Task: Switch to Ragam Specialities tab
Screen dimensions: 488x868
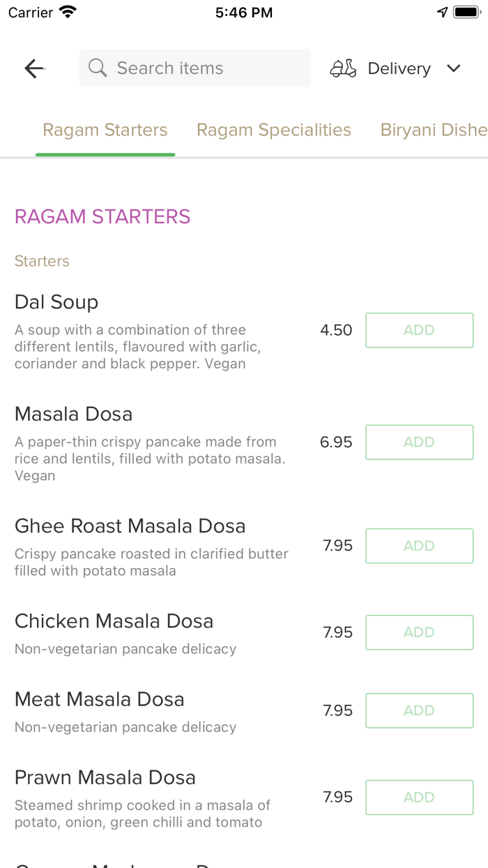Action: (274, 130)
